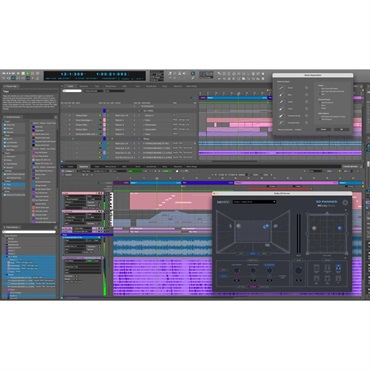The height and width of the screenshot is (370, 370).
Task: Click the piano keyboard in the Sequence editor
Action: click(111, 209)
